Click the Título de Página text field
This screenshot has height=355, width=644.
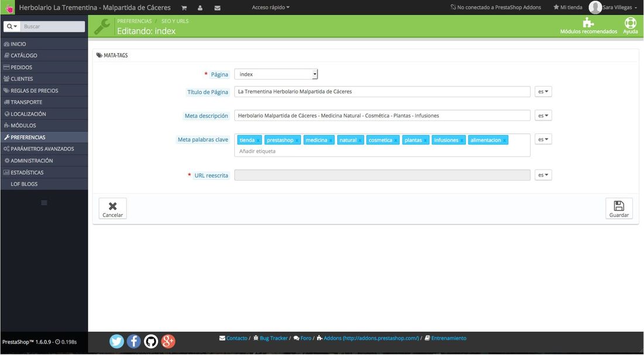(x=382, y=91)
